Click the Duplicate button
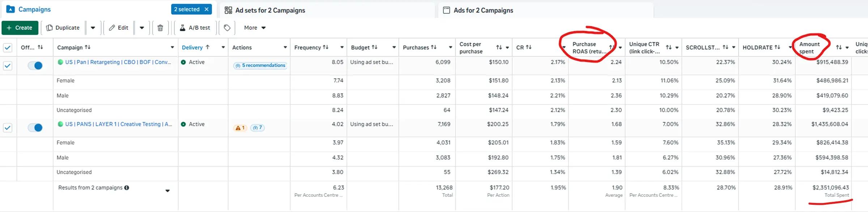This screenshot has width=868, height=212. (x=63, y=28)
